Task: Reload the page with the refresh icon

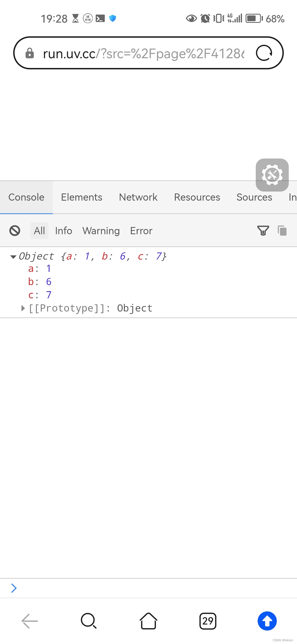Action: 264,53
